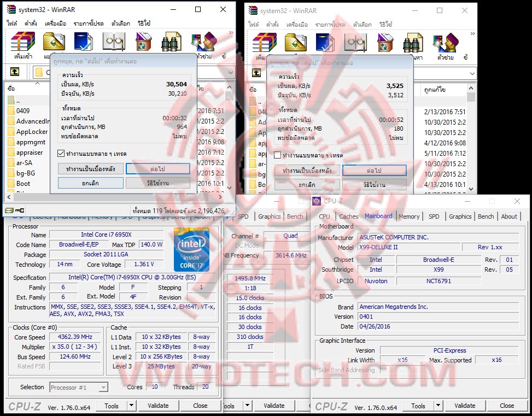
Task: Open Processor selection dropdown in CPU-Z
Action: (104, 387)
